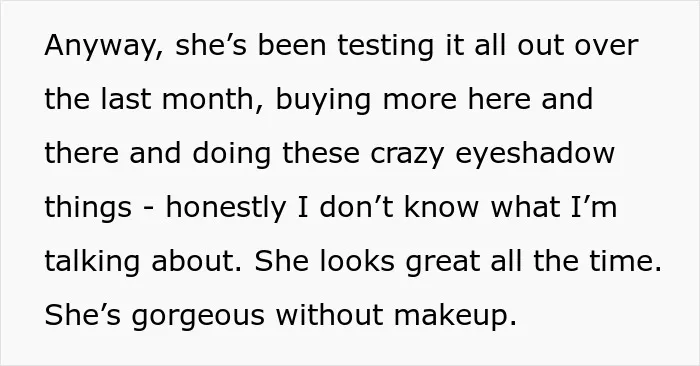700x366 pixels.
Task: Click the word "talking"
Action: tap(92, 262)
